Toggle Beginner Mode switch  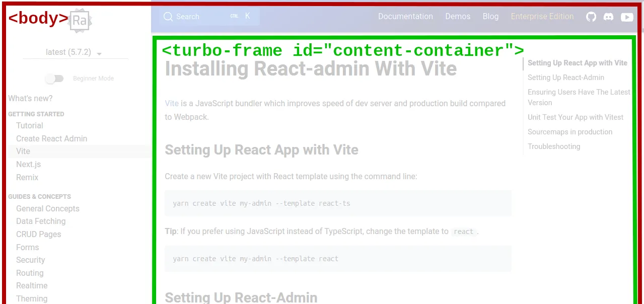[x=54, y=79]
